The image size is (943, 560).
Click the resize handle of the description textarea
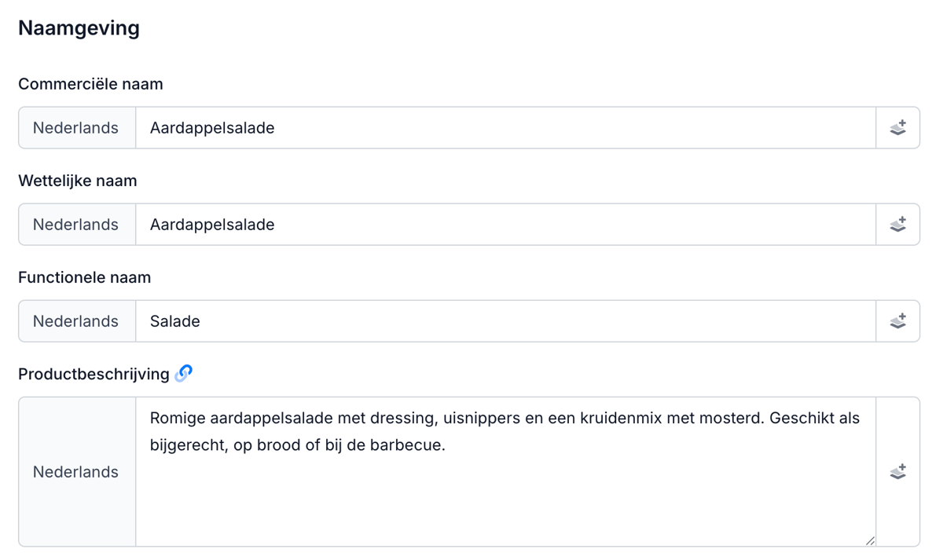(869, 540)
